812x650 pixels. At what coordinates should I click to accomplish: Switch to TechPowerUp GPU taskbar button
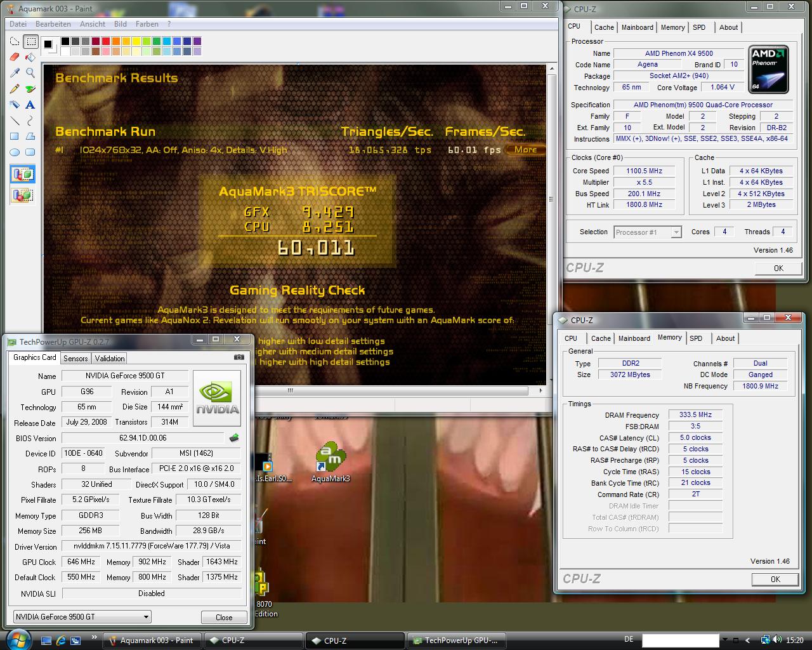point(457,640)
